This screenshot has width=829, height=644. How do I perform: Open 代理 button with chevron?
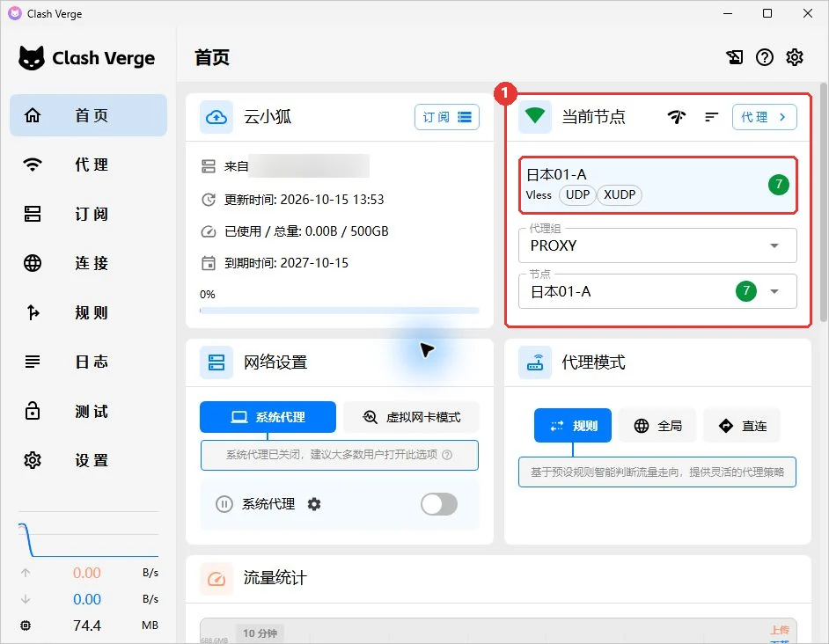(764, 117)
